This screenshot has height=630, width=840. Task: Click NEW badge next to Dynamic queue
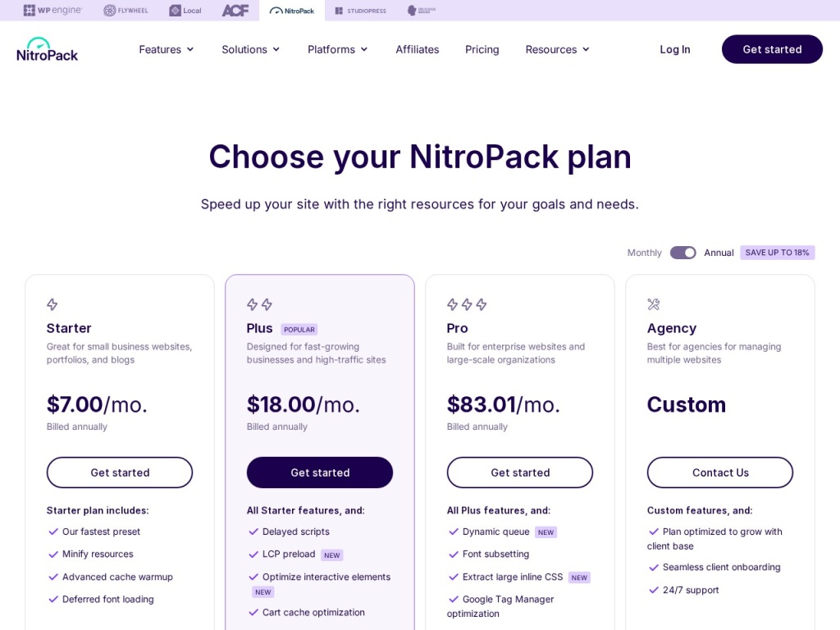(546, 532)
